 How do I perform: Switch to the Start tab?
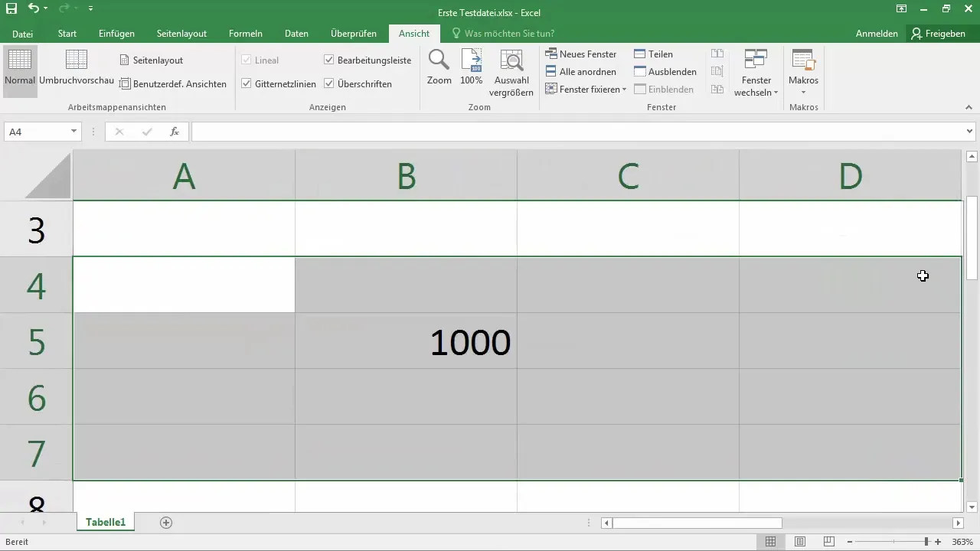[x=67, y=34]
